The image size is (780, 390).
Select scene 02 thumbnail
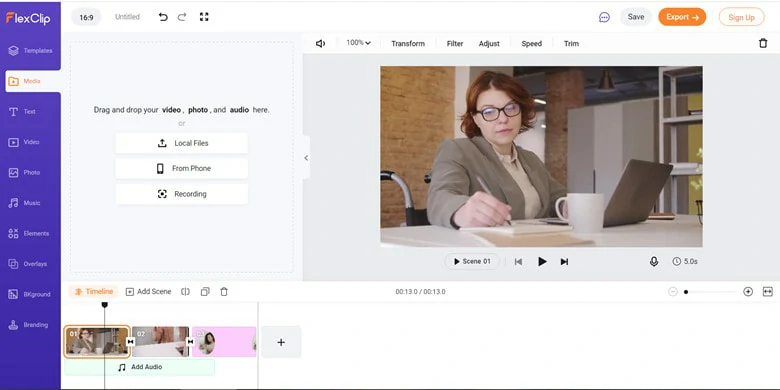[x=161, y=342]
